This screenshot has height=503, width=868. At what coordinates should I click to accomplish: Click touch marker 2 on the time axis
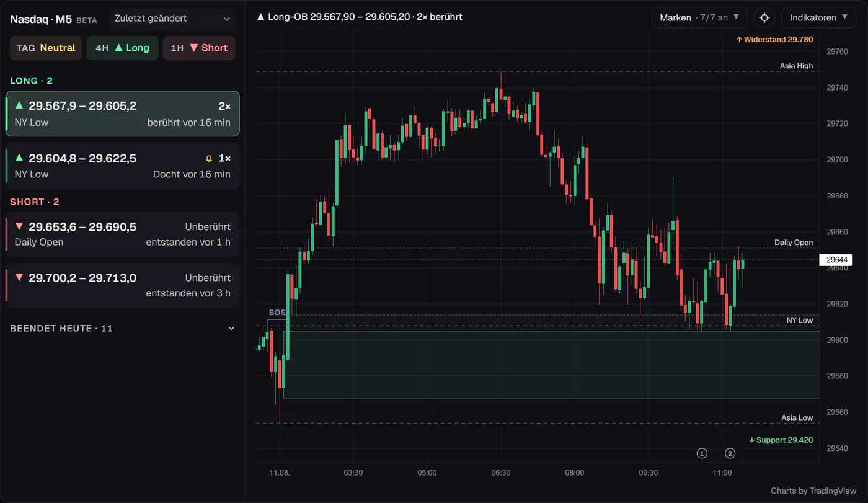coord(730,453)
